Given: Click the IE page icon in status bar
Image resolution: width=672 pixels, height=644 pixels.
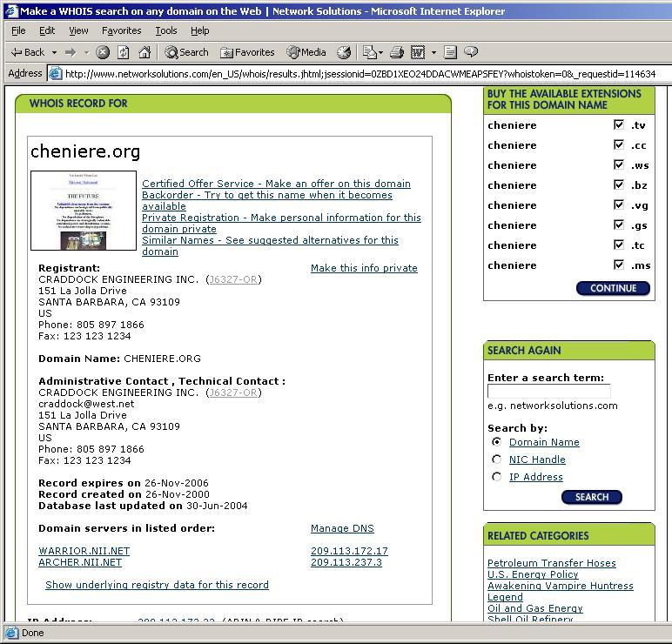Looking at the screenshot, I should pos(12,633).
